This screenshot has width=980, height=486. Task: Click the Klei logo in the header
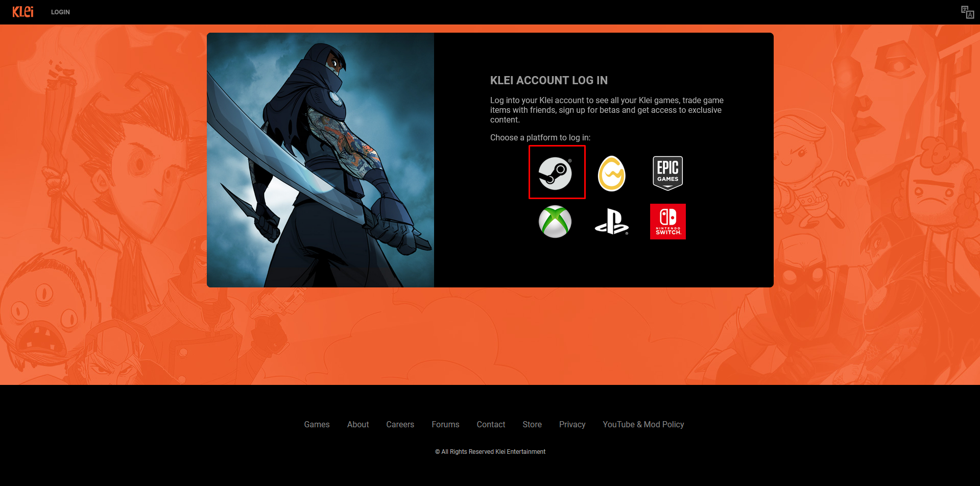coord(23,12)
